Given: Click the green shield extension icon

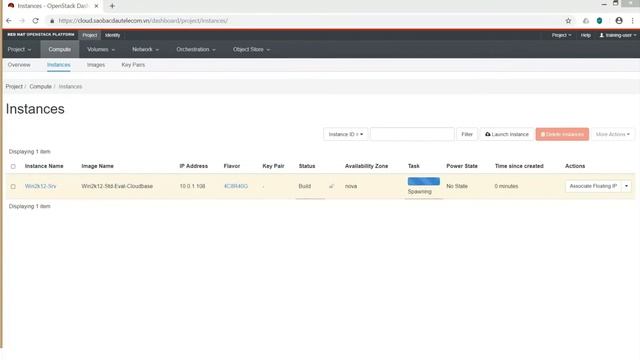Looking at the screenshot, I should coord(599,21).
